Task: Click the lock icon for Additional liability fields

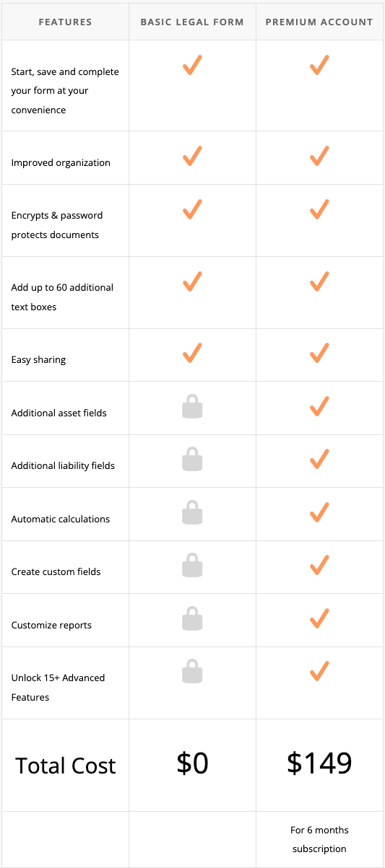Action: coord(192,459)
